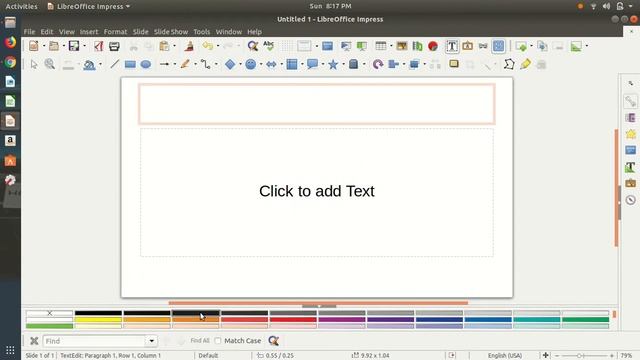This screenshot has height=360, width=640.
Task: Click Activities in the top bar
Action: 21,6
